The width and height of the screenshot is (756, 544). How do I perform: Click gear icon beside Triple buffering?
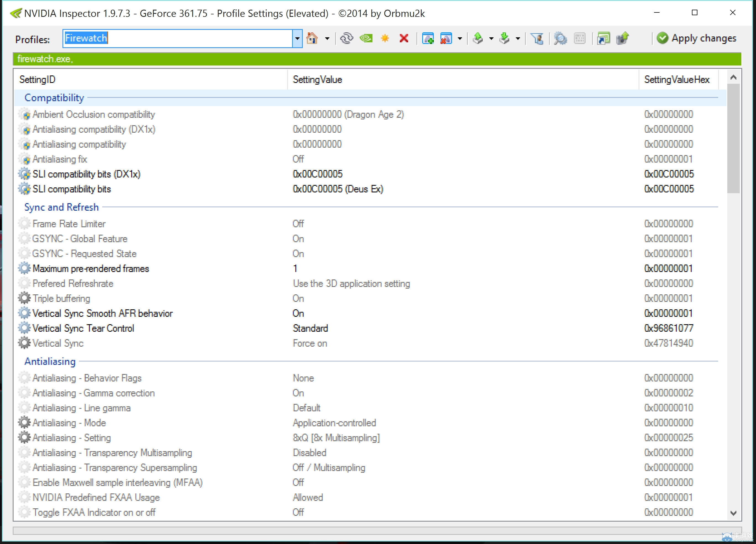click(24, 298)
